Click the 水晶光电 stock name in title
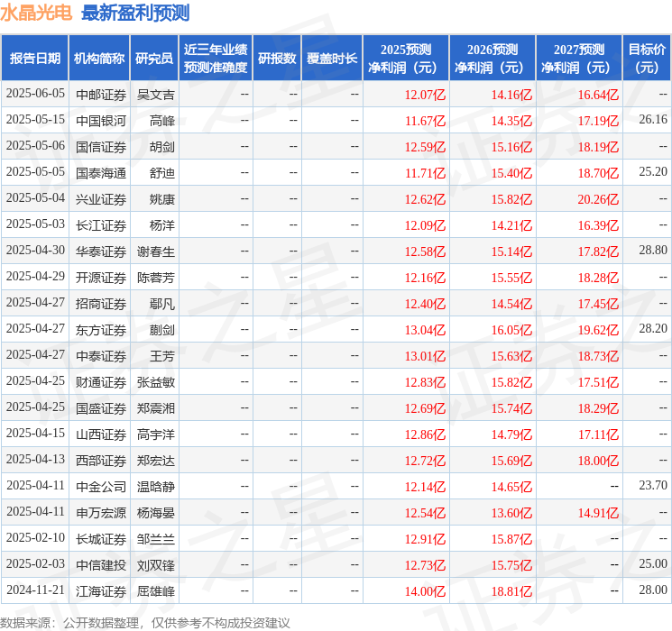Viewport: 672px width, 631px height. click(x=37, y=13)
